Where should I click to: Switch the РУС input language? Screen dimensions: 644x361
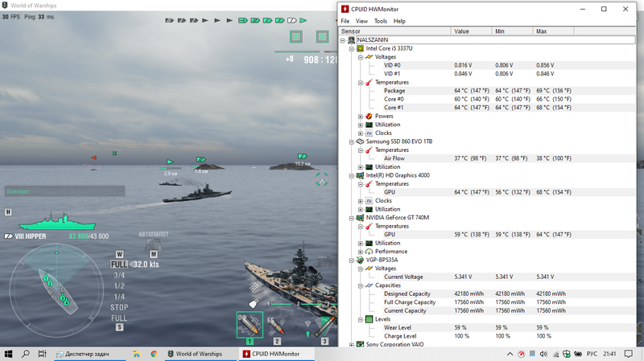pyautogui.click(x=592, y=354)
